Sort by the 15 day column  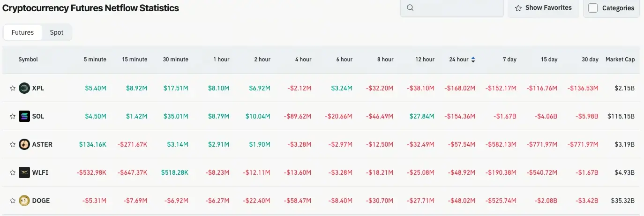[549, 60]
